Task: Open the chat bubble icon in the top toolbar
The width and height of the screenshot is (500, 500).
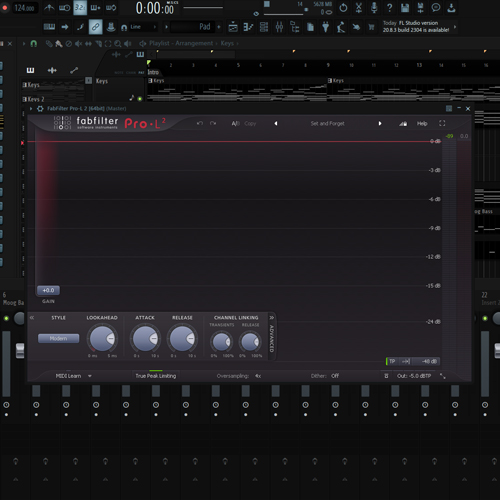Action: 435,8
